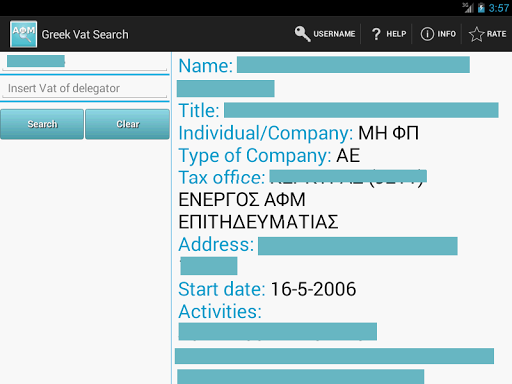Check the signal strength status icon
This screenshot has width=512, height=384.
(x=468, y=8)
